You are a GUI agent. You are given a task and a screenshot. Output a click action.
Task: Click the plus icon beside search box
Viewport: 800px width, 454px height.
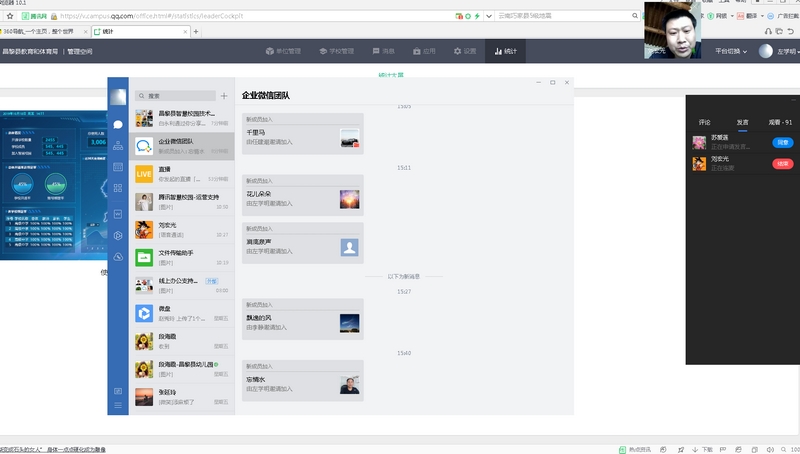tap(223, 96)
